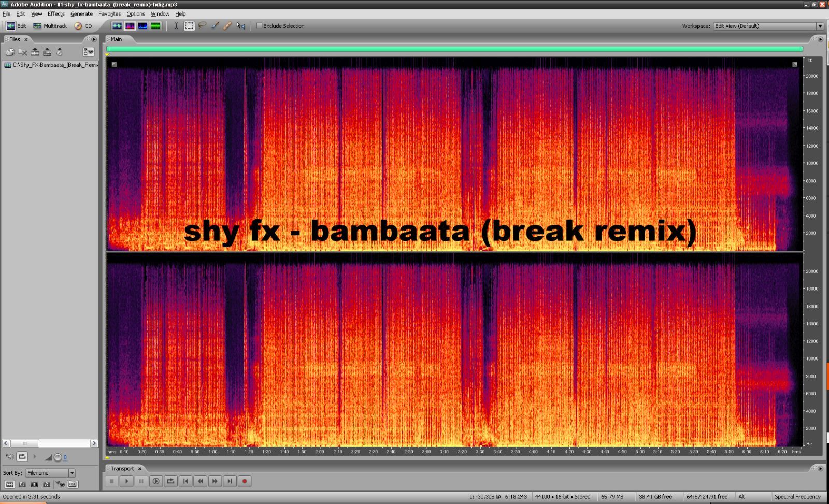
Task: Toggle Files panel auto-play speaker button
Action: (x=9, y=456)
